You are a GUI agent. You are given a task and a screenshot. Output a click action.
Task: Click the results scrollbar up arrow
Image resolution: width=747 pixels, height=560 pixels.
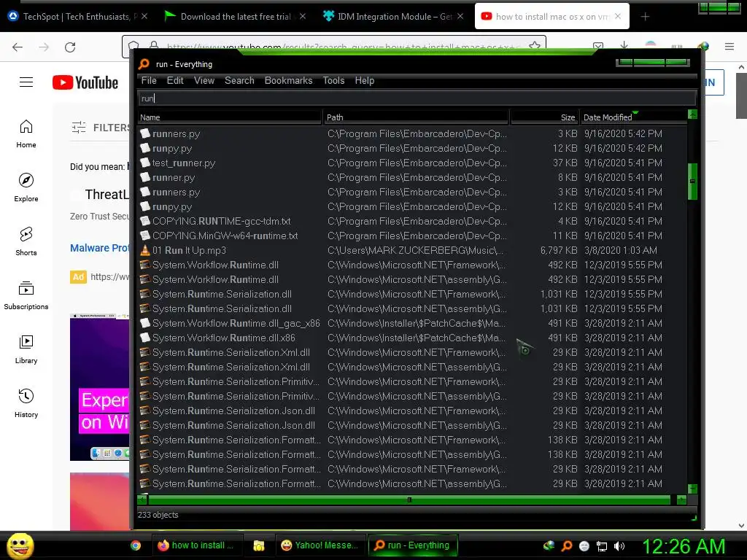pos(693,114)
